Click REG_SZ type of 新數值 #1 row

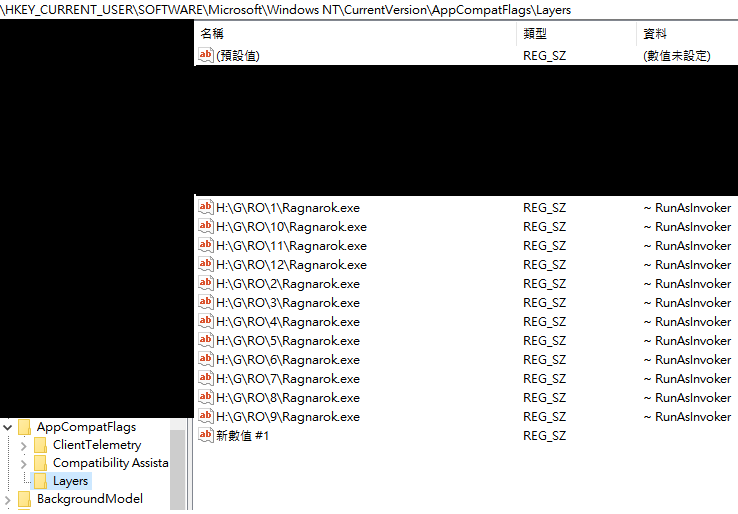[545, 435]
